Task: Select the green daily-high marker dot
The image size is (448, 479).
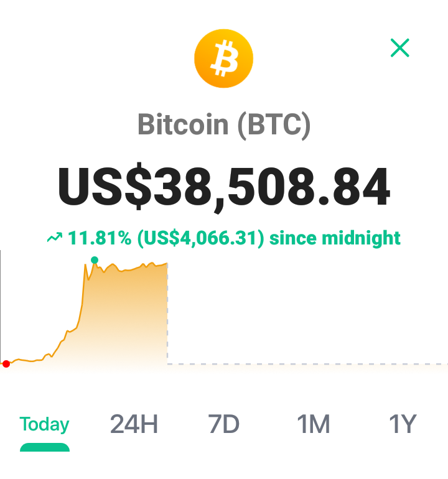Action: [95, 260]
